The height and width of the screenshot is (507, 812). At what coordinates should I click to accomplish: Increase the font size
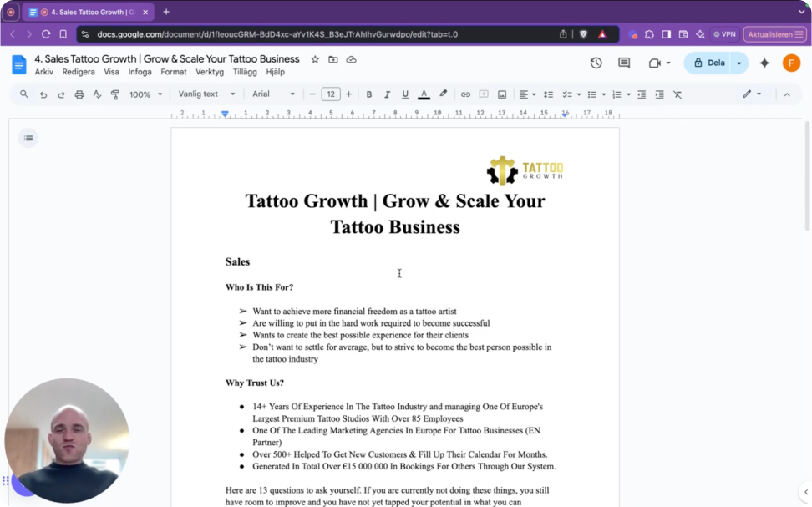coord(348,94)
